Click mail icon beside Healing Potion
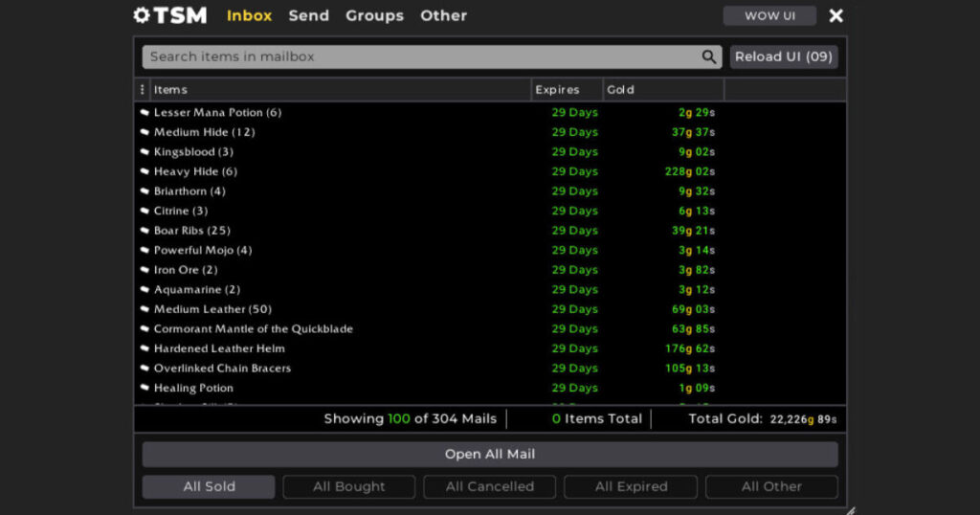Image resolution: width=980 pixels, height=515 pixels. click(145, 388)
